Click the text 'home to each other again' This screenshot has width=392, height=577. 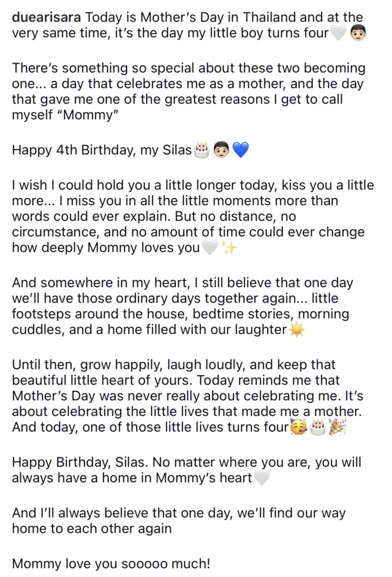[92, 529]
